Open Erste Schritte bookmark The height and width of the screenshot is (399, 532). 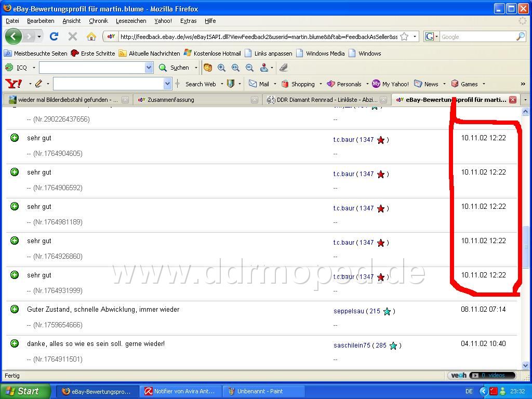coord(93,54)
